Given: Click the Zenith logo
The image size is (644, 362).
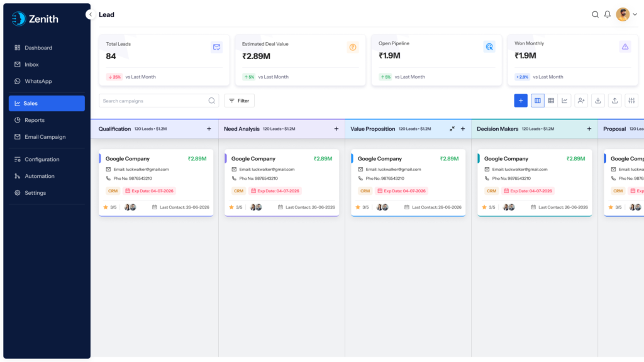Looking at the screenshot, I should click(35, 19).
